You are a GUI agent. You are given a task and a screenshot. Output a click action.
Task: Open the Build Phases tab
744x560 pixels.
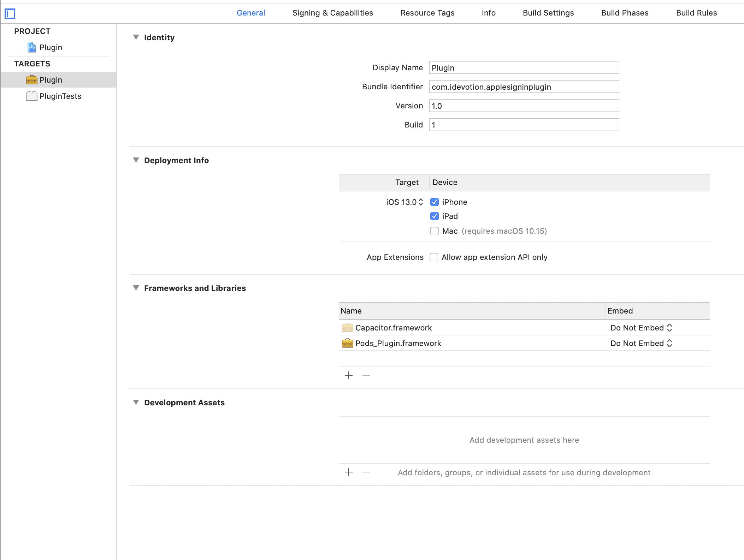point(625,13)
